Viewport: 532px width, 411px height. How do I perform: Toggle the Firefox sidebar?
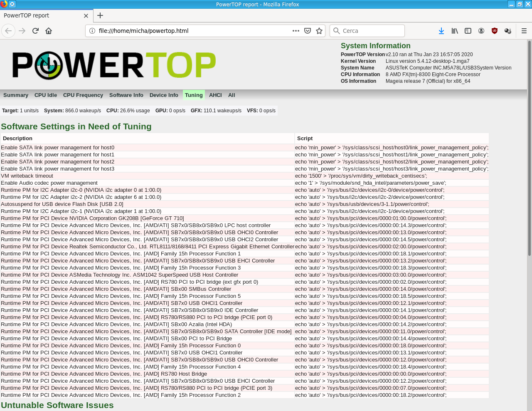pyautogui.click(x=468, y=31)
